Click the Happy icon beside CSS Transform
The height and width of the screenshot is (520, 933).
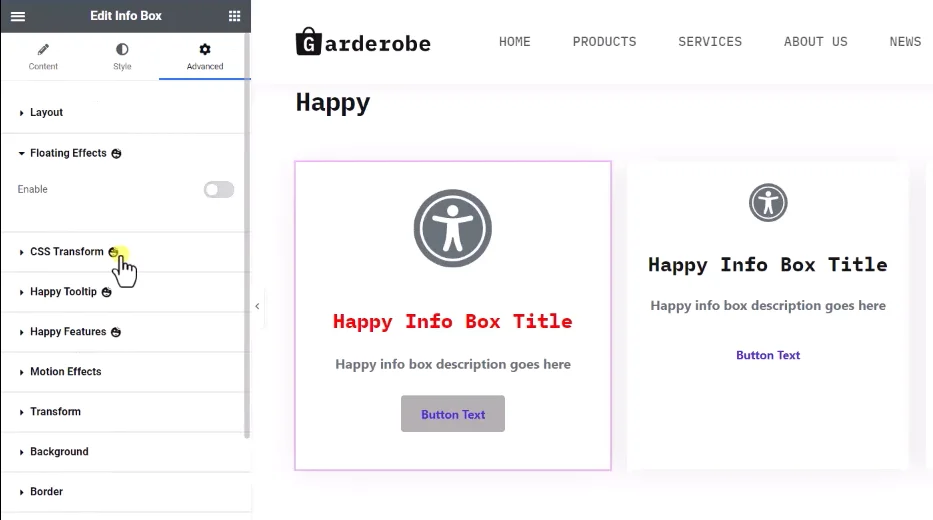point(113,252)
